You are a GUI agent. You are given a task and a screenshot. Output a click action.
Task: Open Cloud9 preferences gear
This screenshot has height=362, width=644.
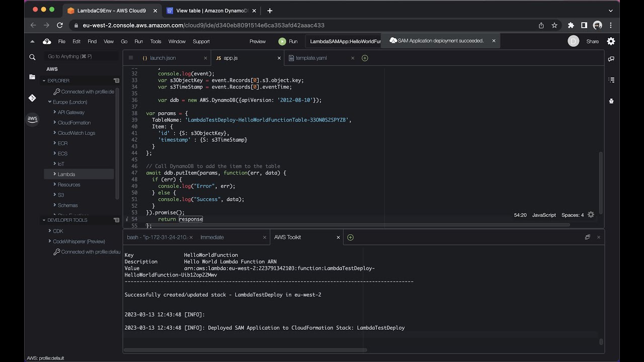coord(611,41)
